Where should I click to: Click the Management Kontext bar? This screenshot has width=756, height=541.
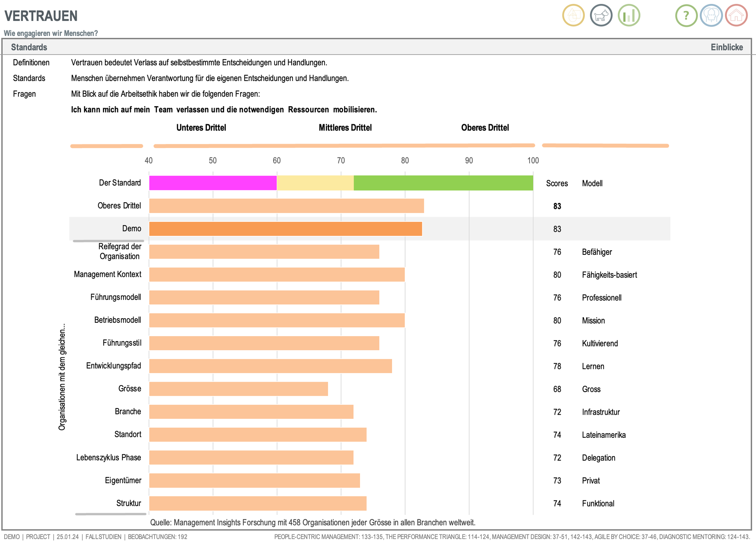[277, 274]
